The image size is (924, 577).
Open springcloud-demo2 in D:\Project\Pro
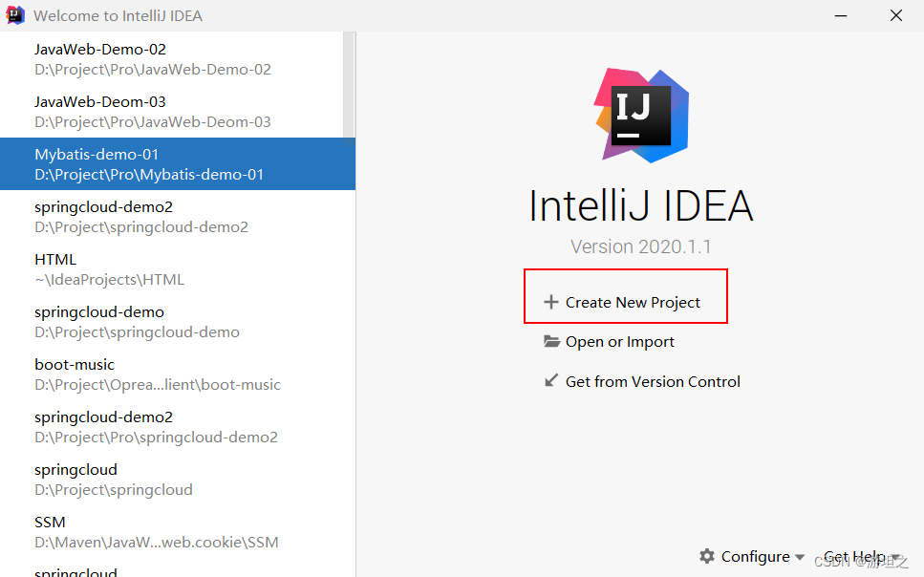pyautogui.click(x=178, y=426)
